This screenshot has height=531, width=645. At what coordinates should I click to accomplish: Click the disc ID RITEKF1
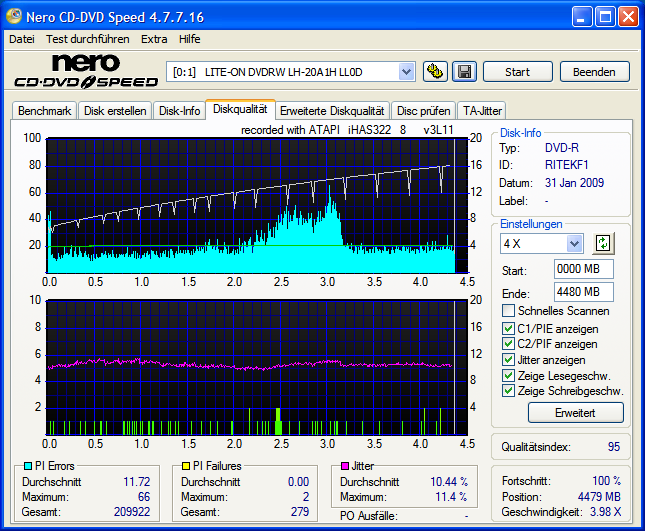pyautogui.click(x=566, y=165)
